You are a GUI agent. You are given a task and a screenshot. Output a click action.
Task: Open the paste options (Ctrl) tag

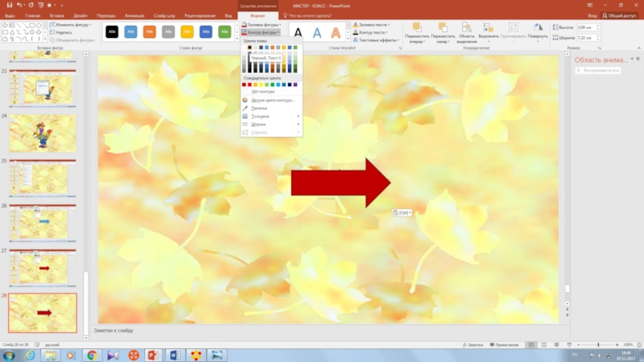pyautogui.click(x=402, y=212)
